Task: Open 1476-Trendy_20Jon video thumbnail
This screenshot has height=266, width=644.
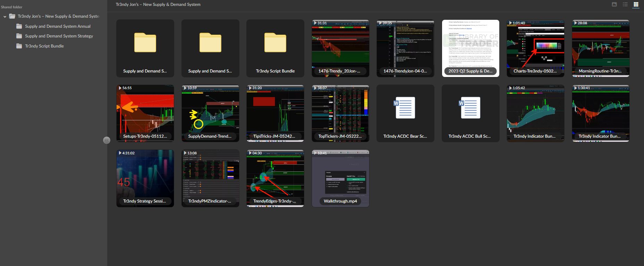Action: 340,48
